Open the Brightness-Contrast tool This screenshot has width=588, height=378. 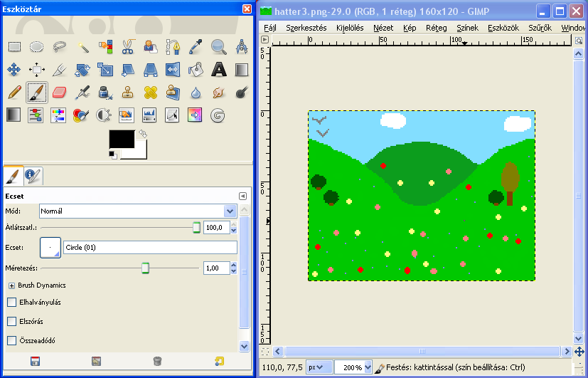pos(104,115)
